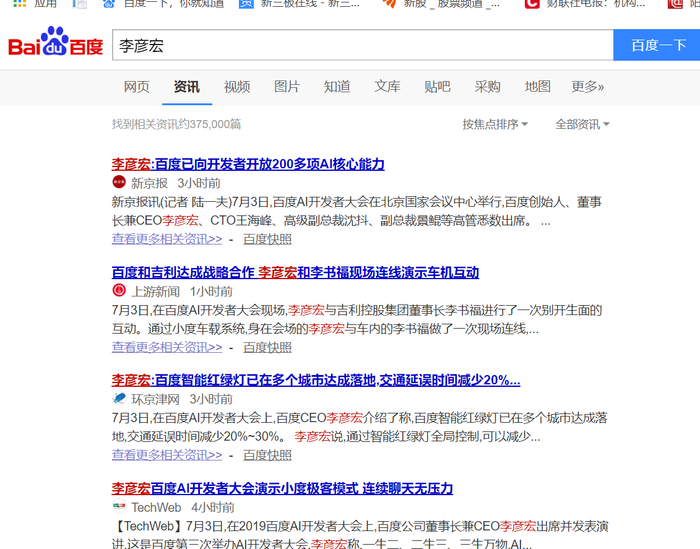Open the 财联社电报 bookmark icon
This screenshot has width=700, height=549.
(x=532, y=4)
